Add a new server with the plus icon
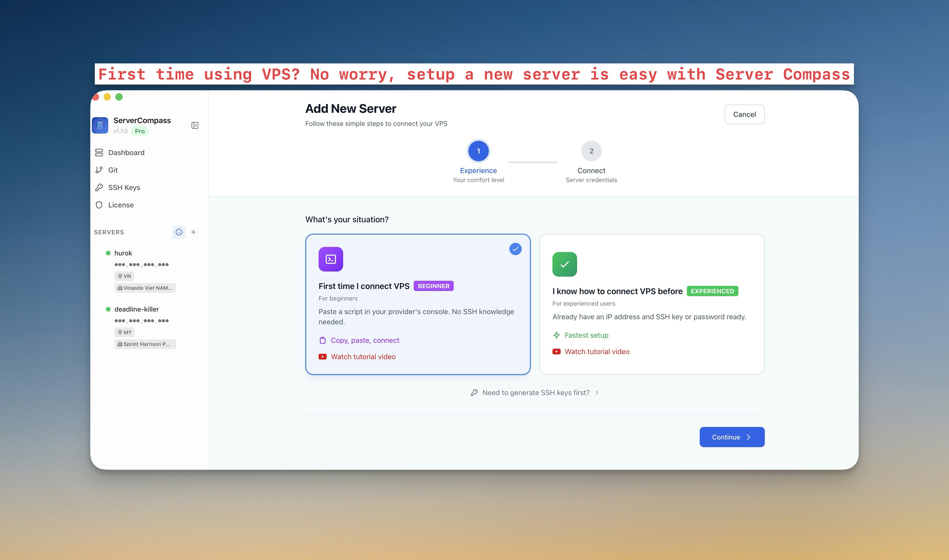Viewport: 949px width, 560px height. click(x=194, y=232)
